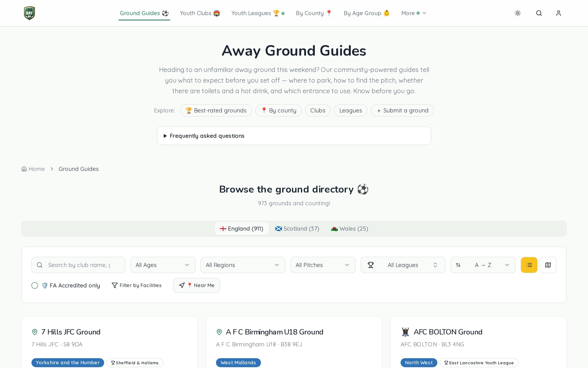Open By Age Group in navigation

(x=366, y=13)
